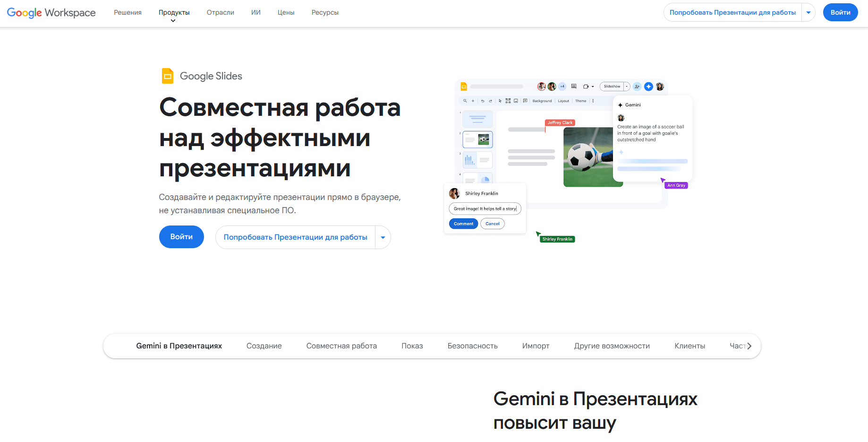Open the Цены page

(286, 12)
